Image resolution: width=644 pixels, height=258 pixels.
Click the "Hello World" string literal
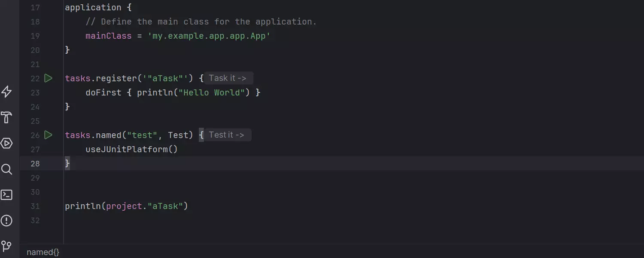214,92
